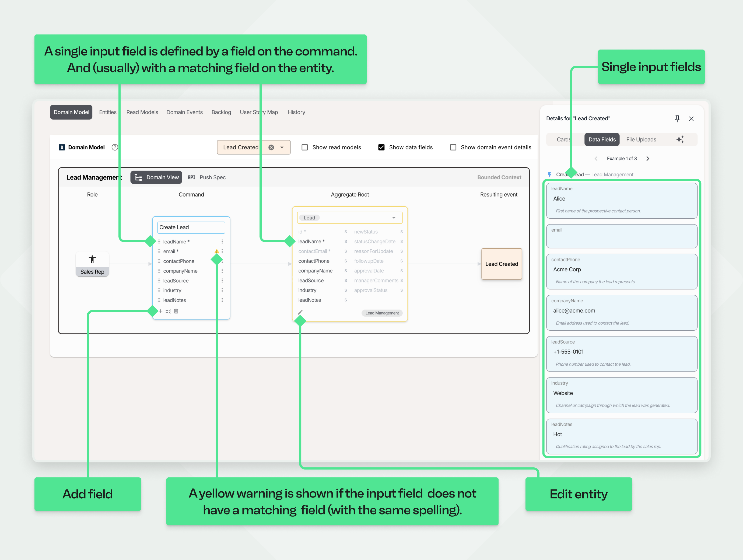Click the leadSource input with +1-555-0101
Image resolution: width=743 pixels, height=560 pixels.
point(622,354)
